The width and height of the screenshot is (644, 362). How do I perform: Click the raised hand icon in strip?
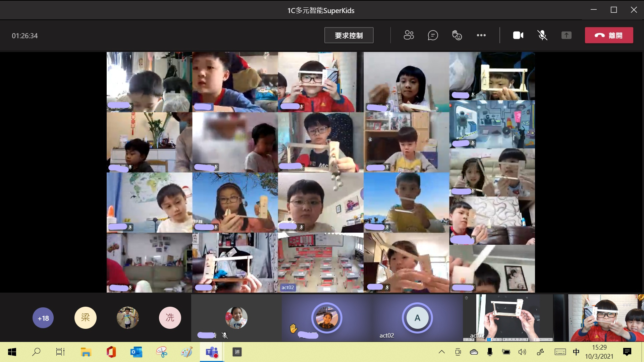(x=293, y=328)
